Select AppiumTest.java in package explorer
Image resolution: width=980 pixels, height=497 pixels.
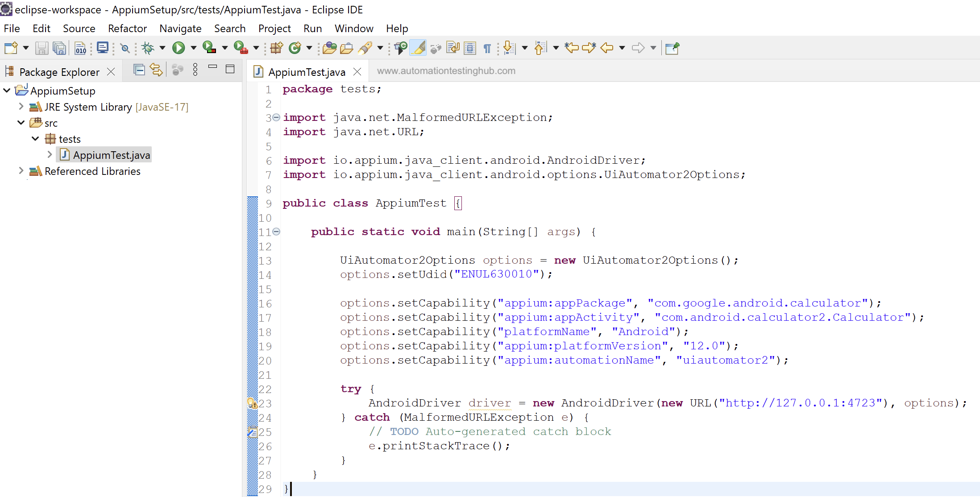tap(111, 155)
